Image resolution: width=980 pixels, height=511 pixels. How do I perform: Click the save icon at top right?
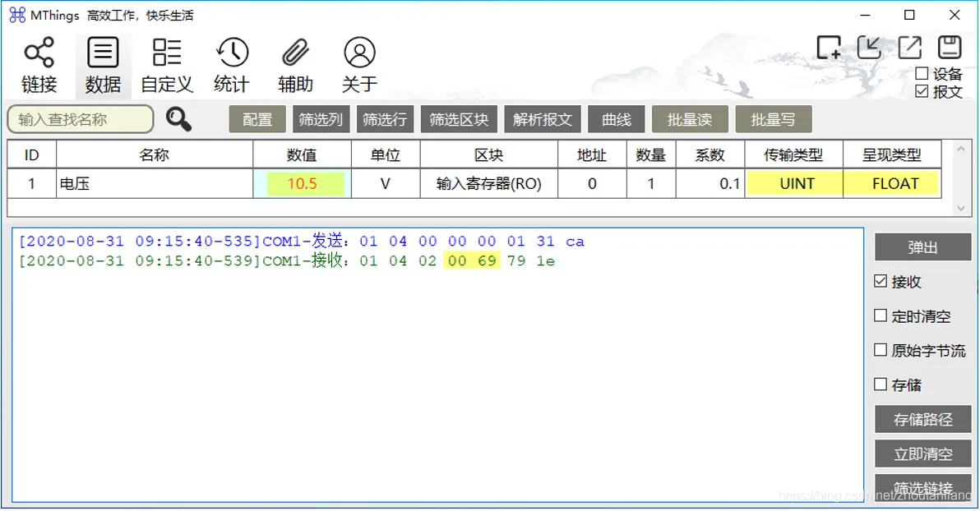pyautogui.click(x=949, y=48)
